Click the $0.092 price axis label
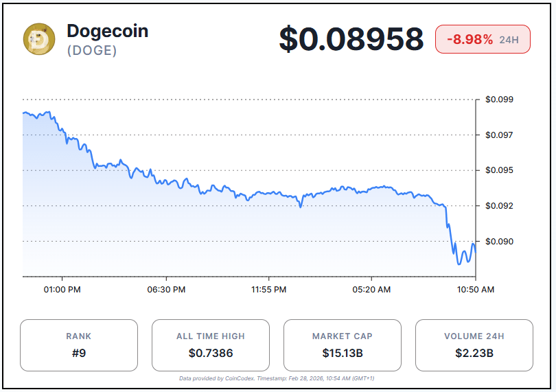This screenshot has height=392, width=556. point(499,206)
